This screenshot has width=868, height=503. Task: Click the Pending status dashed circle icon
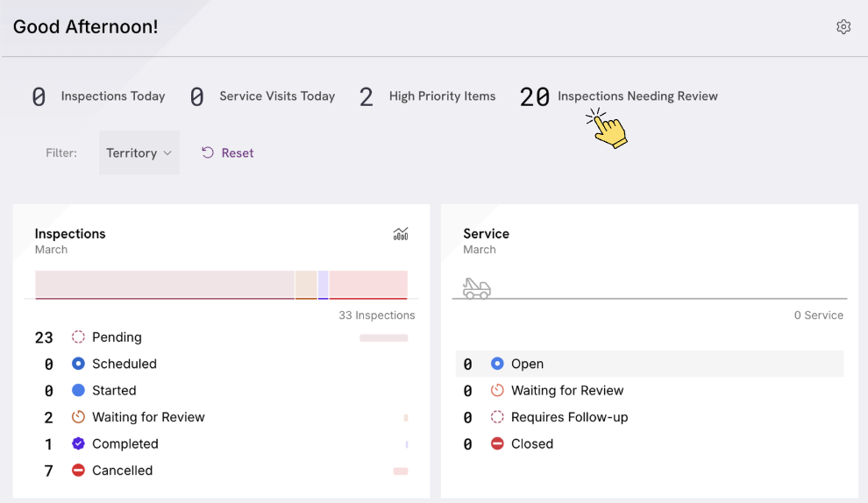[x=78, y=337]
